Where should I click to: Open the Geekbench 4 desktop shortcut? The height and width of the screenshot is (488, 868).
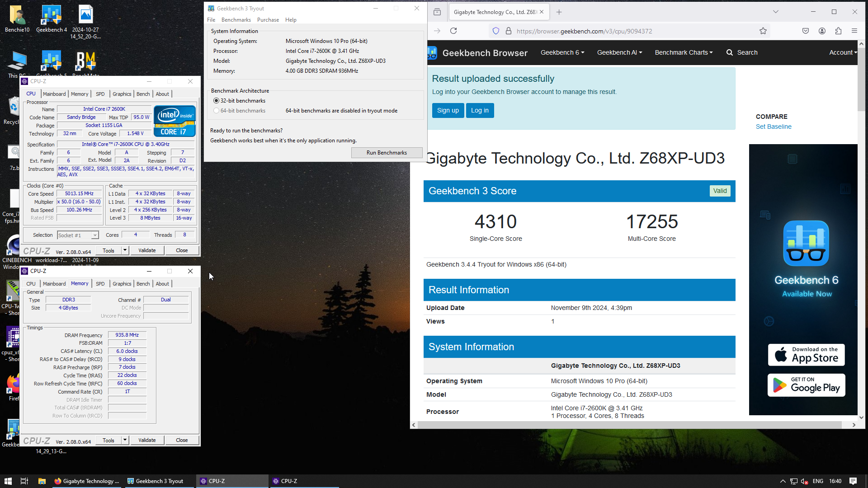click(52, 19)
